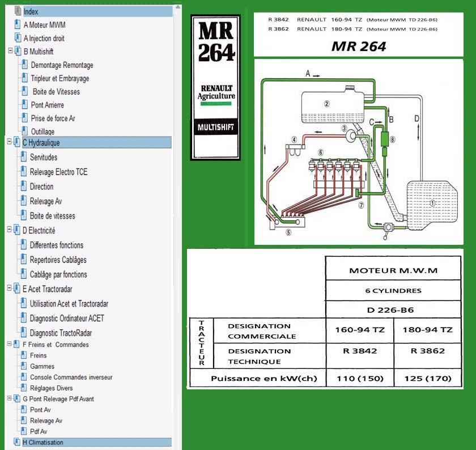Click the bookmark icon beside A Moteur MWM
This screenshot has width=476, height=450.
click(x=18, y=24)
